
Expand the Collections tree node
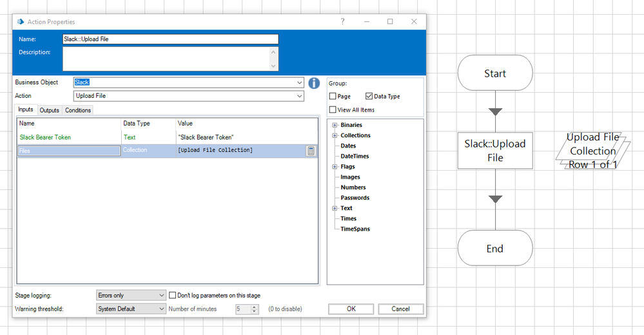(x=335, y=135)
